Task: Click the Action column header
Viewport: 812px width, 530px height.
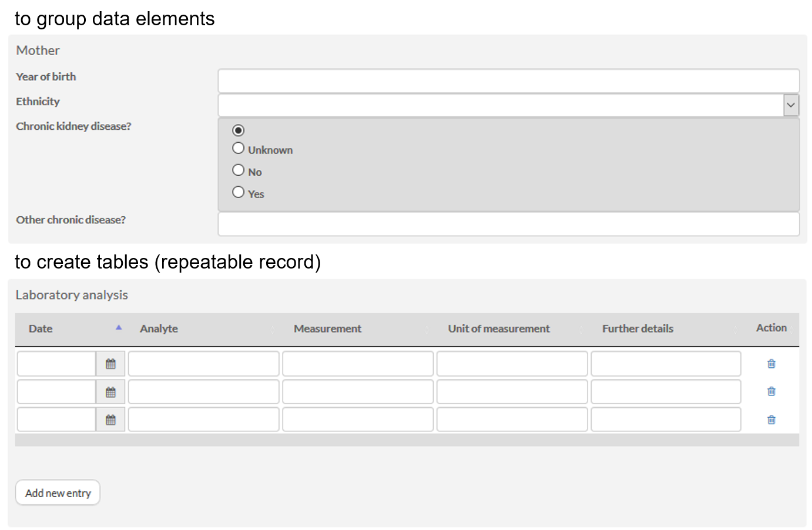Action: click(771, 328)
